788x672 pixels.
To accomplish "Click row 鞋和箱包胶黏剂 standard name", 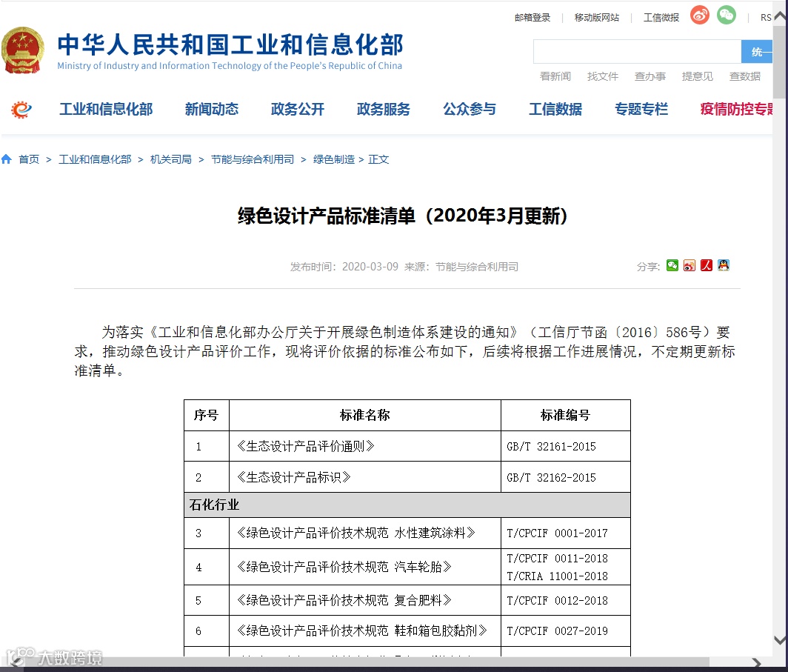I will click(362, 631).
